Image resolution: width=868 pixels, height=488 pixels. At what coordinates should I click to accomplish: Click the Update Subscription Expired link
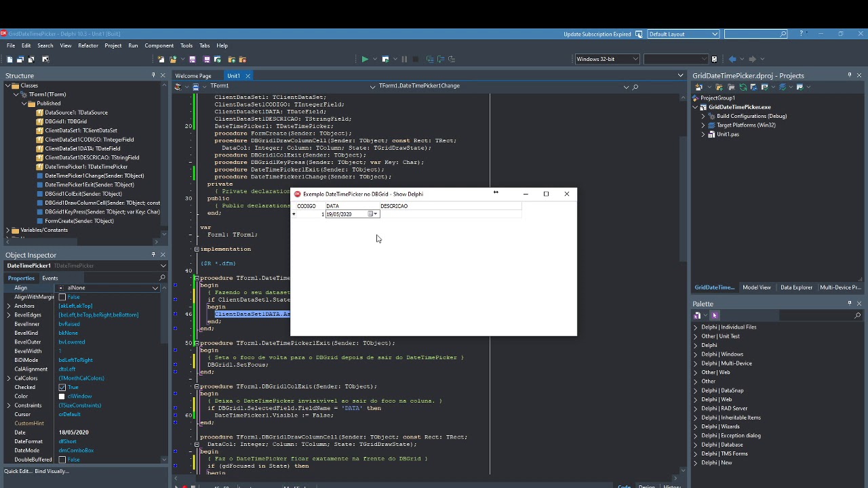click(597, 34)
